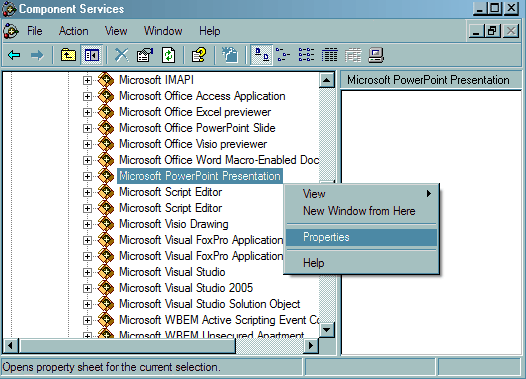Click the computer toolbar icon

point(376,55)
